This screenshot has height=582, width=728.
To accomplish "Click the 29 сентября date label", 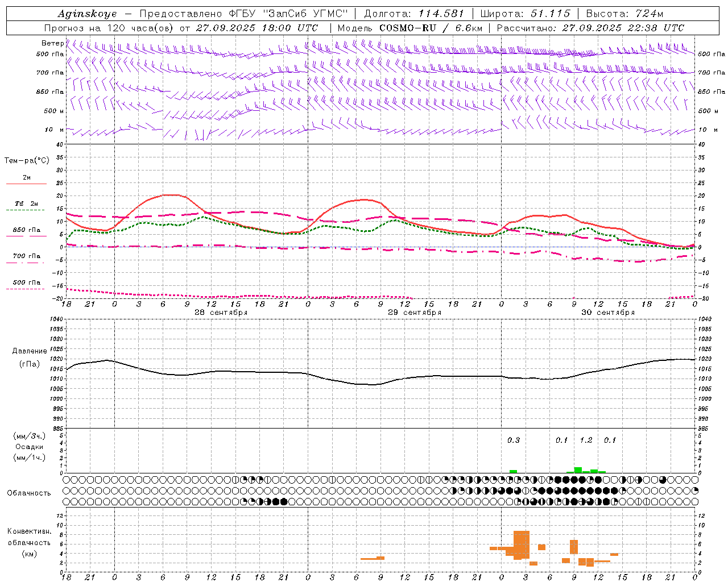I will [415, 313].
